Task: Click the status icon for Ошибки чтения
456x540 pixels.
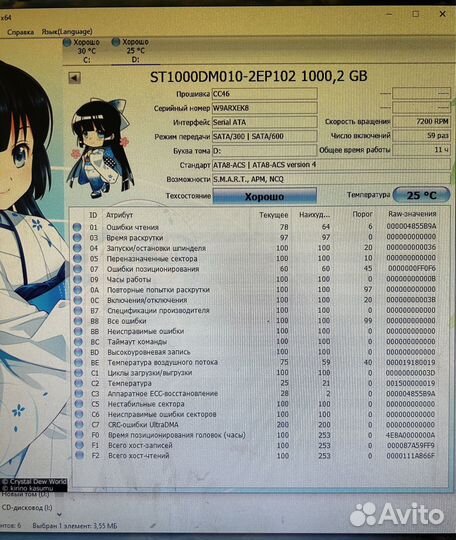Action: point(77,227)
